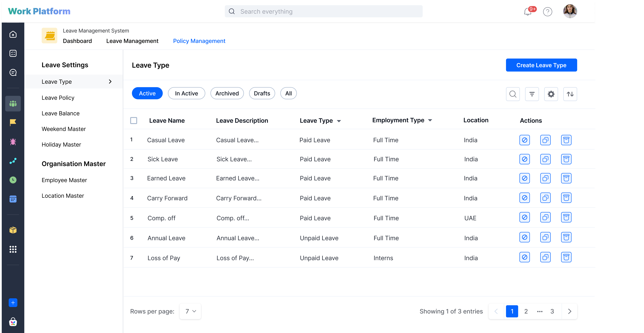Duplicate the Sick Leave row
This screenshot has height=333, width=644.
545,159
